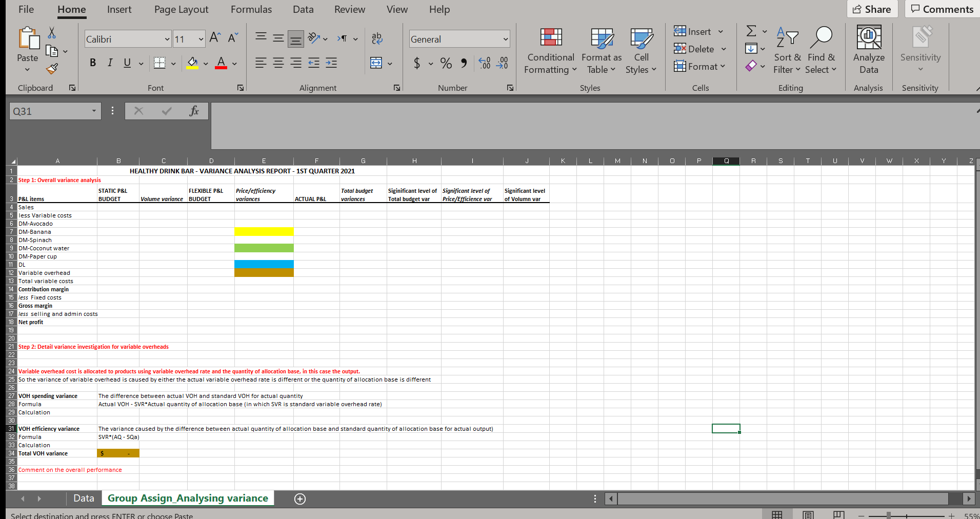The height and width of the screenshot is (519, 980).
Task: Switch to Page Break Preview in status bar
Action: (839, 515)
